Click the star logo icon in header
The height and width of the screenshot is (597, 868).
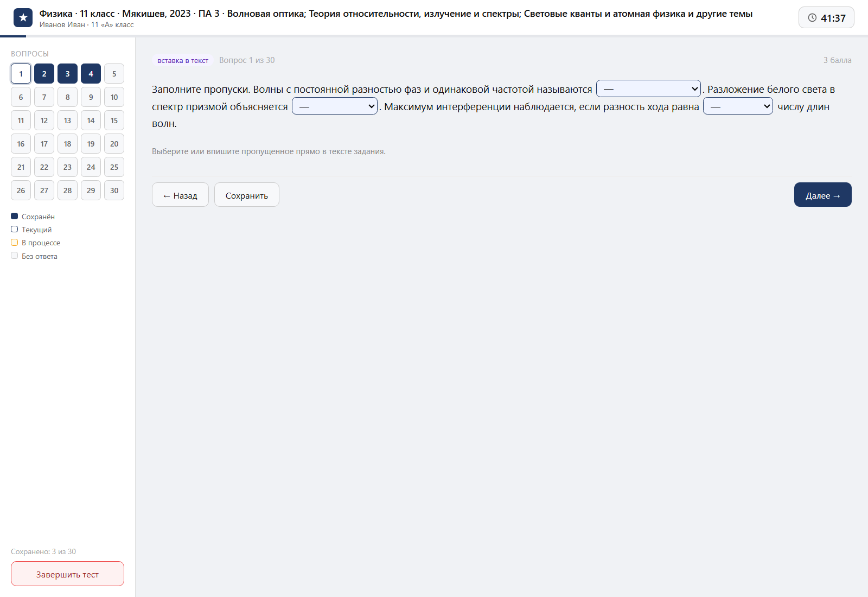(x=23, y=18)
